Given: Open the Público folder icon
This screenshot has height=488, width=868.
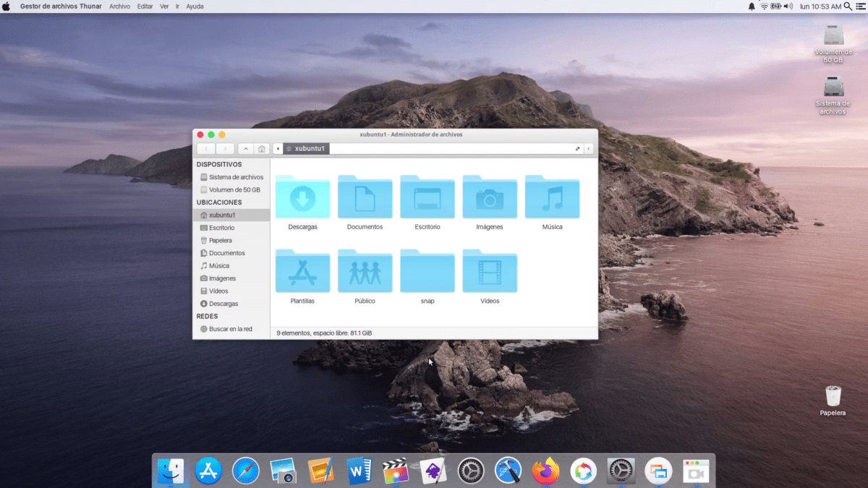Looking at the screenshot, I should click(x=365, y=271).
